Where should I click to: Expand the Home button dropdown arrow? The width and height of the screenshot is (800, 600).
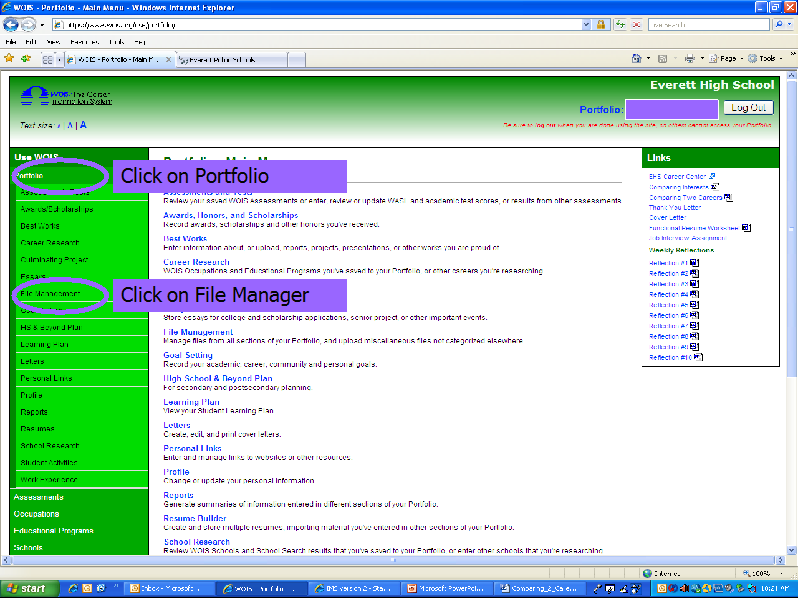pos(648,59)
